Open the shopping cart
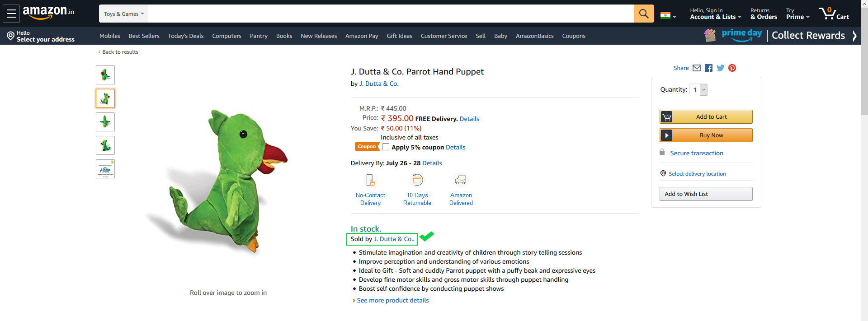The width and height of the screenshot is (868, 321). point(834,14)
